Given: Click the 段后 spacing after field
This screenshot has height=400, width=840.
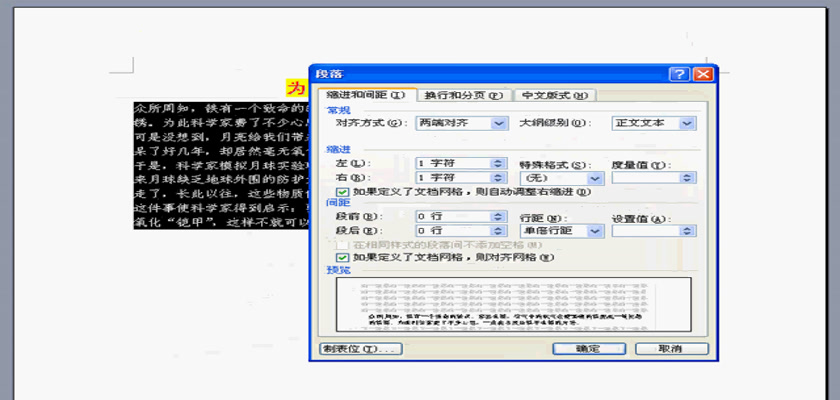Looking at the screenshot, I should [x=454, y=231].
